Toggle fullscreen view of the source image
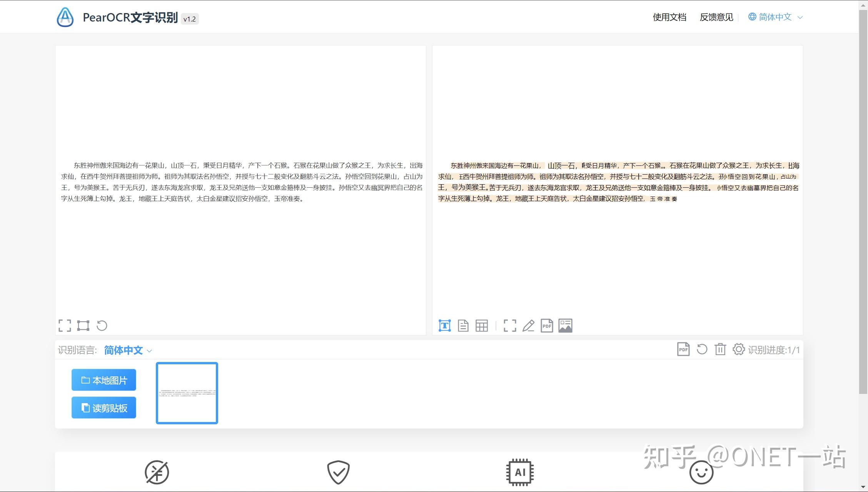Screen dimensions: 868x492 pos(65,325)
